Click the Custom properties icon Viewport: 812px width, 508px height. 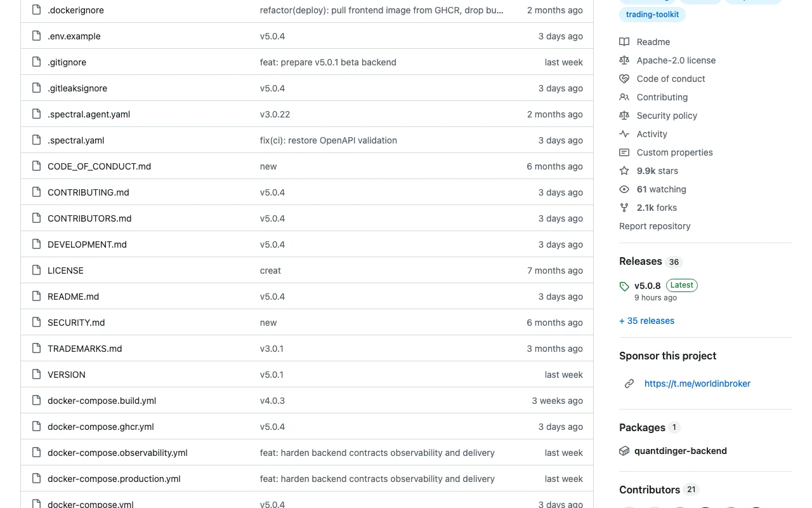(x=624, y=152)
